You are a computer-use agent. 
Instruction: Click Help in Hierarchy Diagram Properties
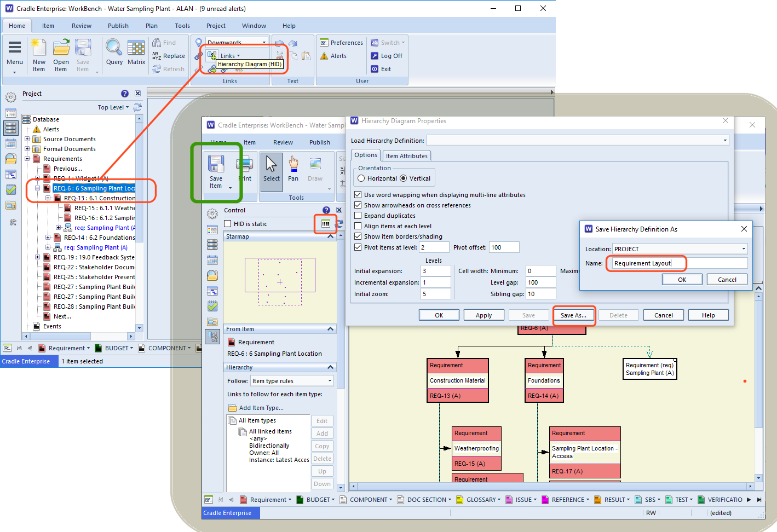[x=709, y=315]
